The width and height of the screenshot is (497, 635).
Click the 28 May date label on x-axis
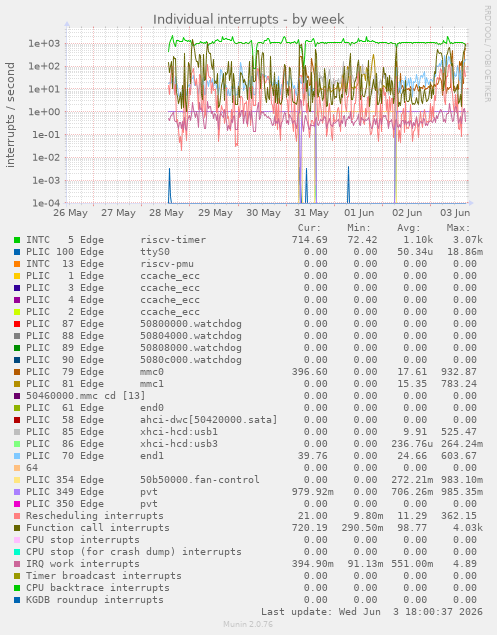pos(166,213)
